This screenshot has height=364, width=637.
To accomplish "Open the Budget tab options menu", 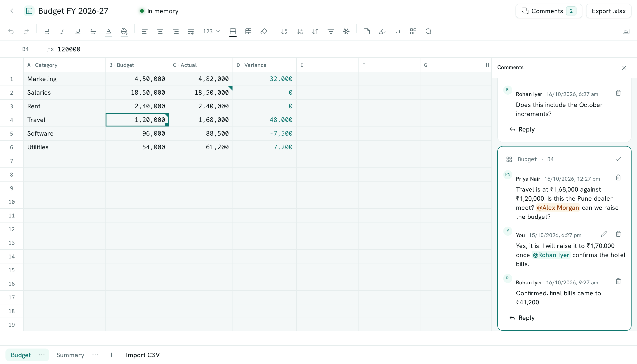I will pos(42,355).
